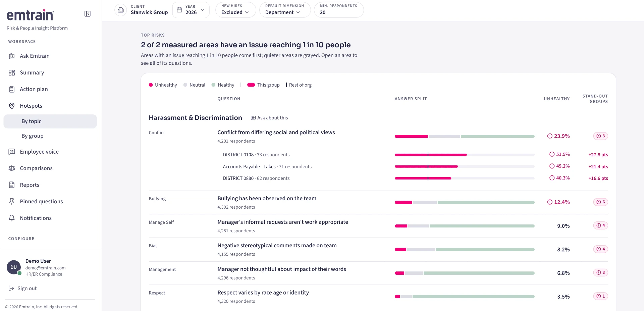The height and width of the screenshot is (311, 644).
Task: Click the Employee voice quote icon
Action: (12, 152)
